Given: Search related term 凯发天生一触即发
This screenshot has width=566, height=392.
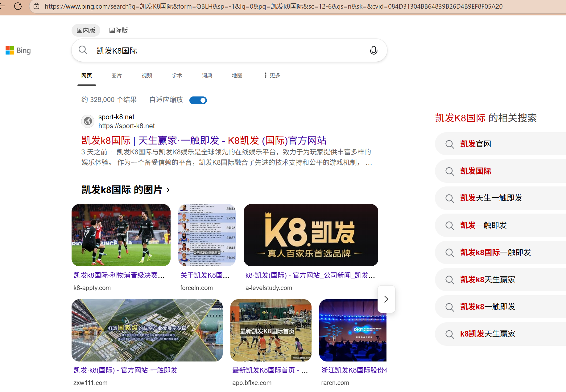Looking at the screenshot, I should pos(491,198).
